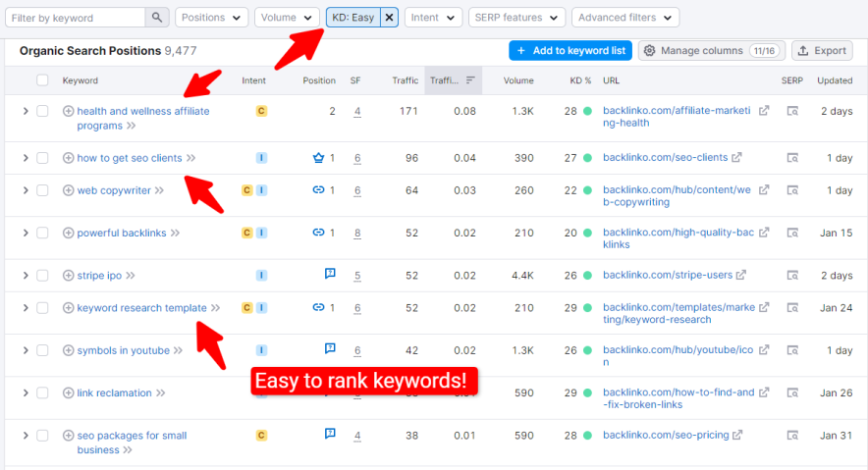Image resolution: width=868 pixels, height=470 pixels.
Task: Open external link icon beside backlinko.com/seo-clients
Action: (736, 158)
